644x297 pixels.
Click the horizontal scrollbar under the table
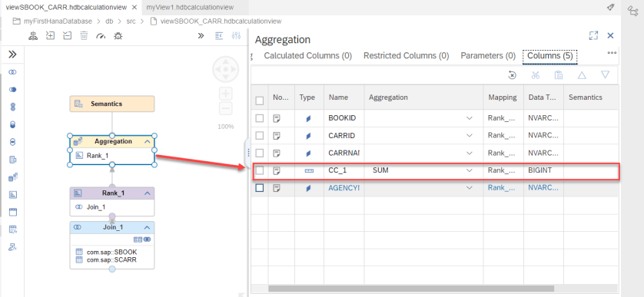[411, 289]
